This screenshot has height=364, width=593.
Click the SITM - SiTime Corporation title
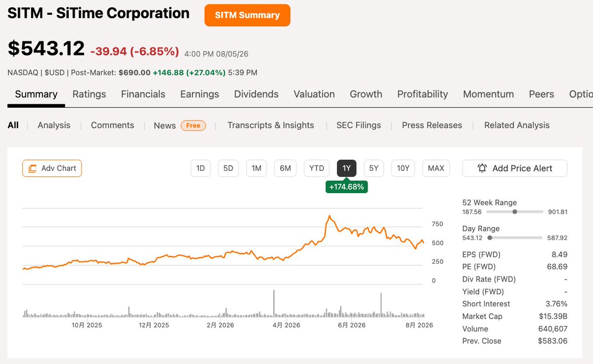(98, 13)
